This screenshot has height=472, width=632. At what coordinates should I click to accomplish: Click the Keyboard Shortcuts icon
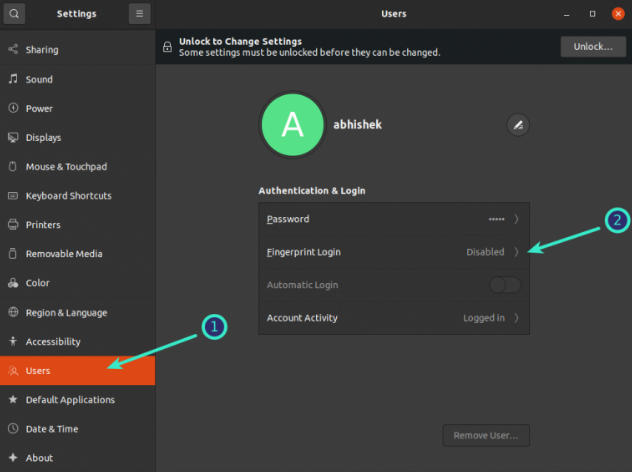click(x=13, y=196)
